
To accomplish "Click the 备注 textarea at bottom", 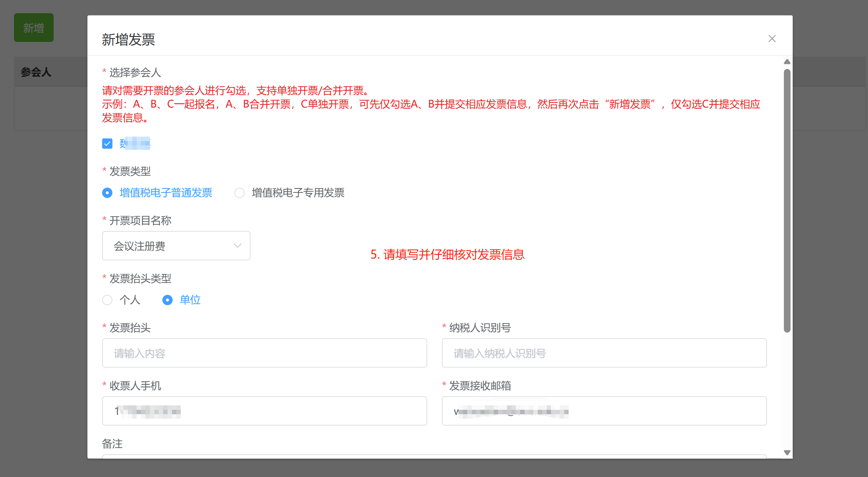I will pos(434,456).
